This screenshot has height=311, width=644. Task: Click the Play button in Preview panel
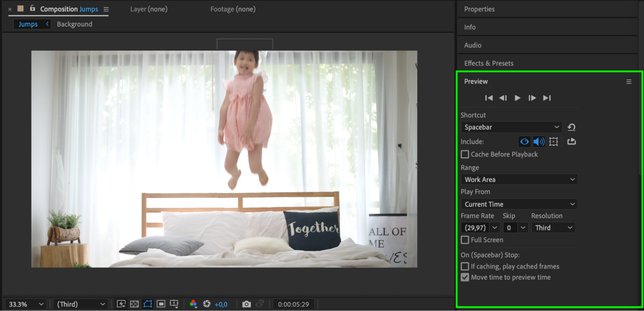[517, 98]
